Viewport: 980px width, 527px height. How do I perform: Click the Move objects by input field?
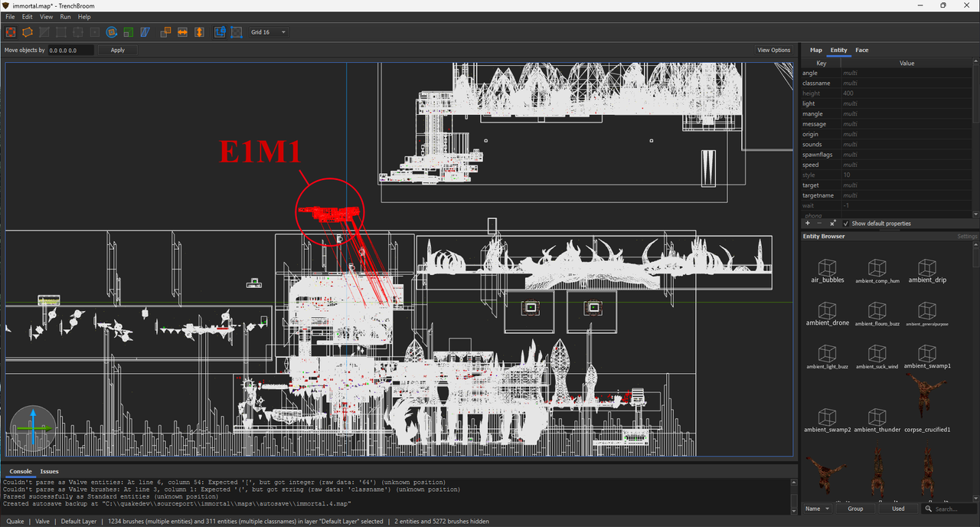point(70,50)
